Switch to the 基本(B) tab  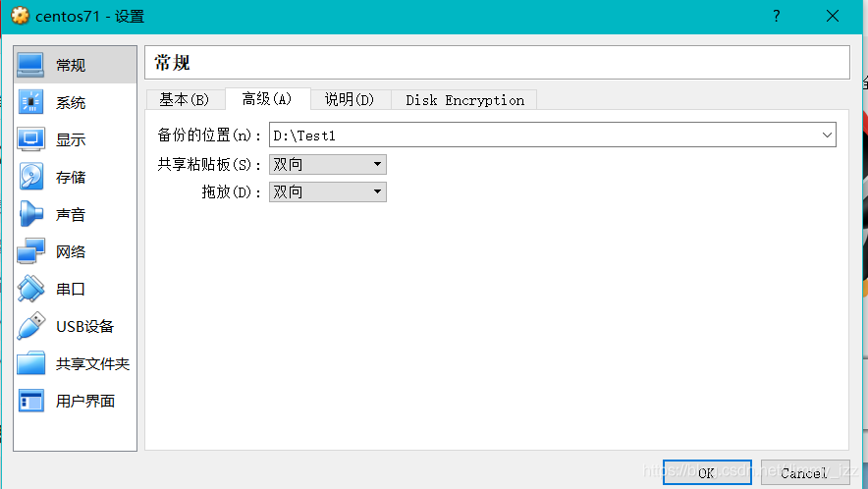tap(185, 100)
